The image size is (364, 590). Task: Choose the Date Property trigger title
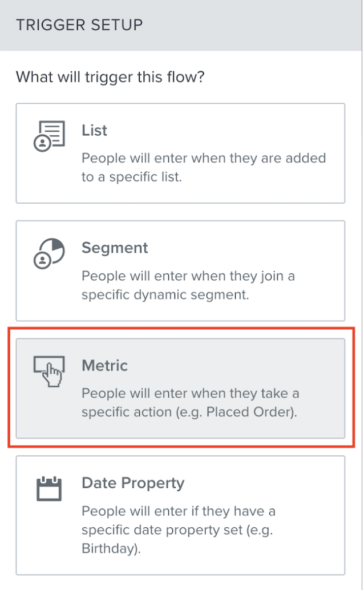[x=134, y=483]
